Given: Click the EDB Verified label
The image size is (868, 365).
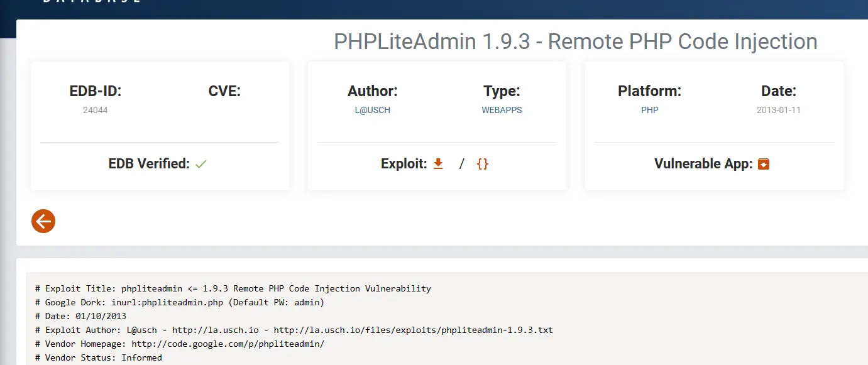Looking at the screenshot, I should click(x=149, y=164).
